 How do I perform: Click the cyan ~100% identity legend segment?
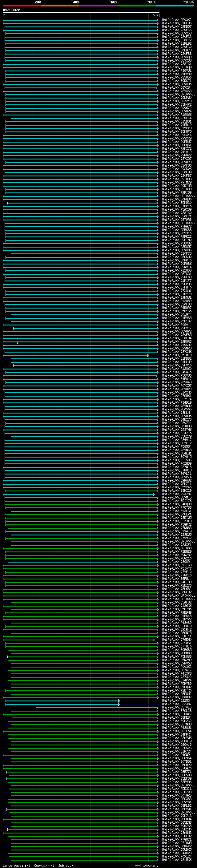coord(175,6)
